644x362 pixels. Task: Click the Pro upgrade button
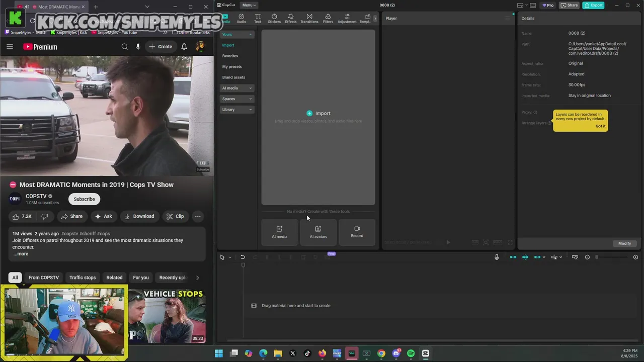click(547, 5)
